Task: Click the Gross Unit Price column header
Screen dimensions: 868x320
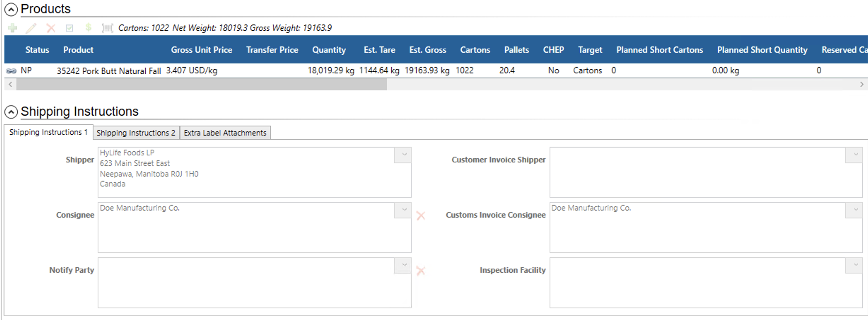Action: (201, 50)
